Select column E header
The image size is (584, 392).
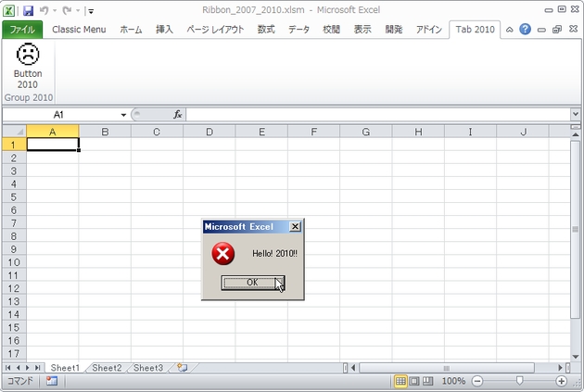(x=261, y=132)
